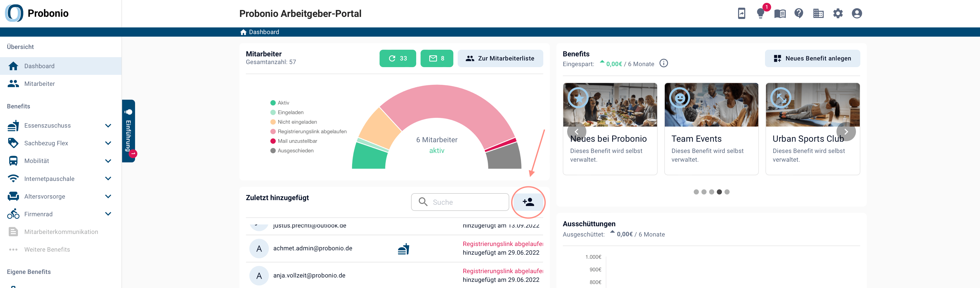Open Weitere Benefits in the sidebar
The image size is (980, 288).
coord(61,250)
